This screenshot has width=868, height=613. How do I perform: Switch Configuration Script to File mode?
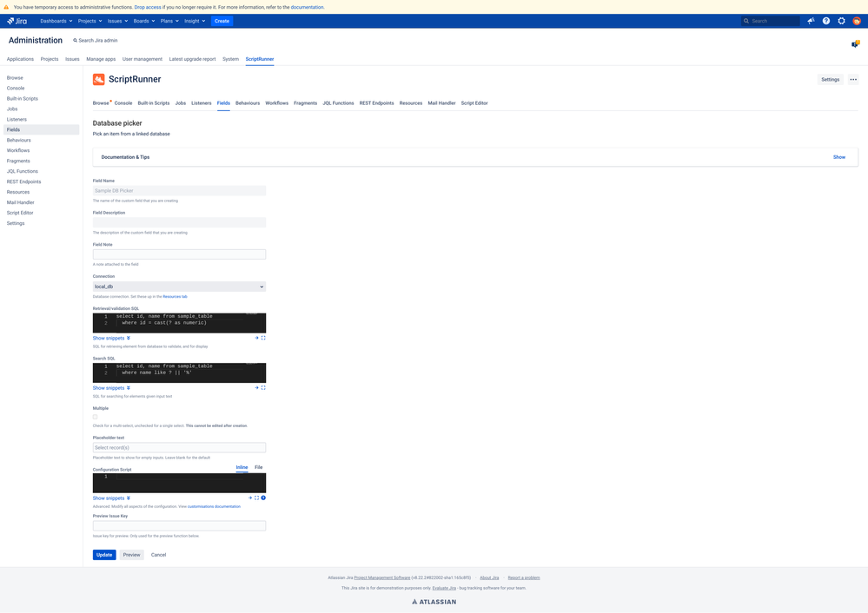pos(258,467)
